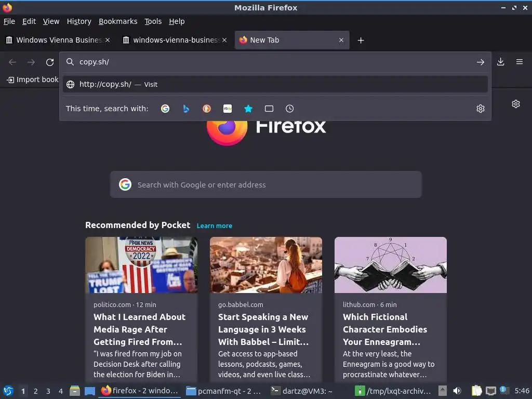Click the Go arrow in address bar
Screen dimensions: 532x399
pos(481,62)
